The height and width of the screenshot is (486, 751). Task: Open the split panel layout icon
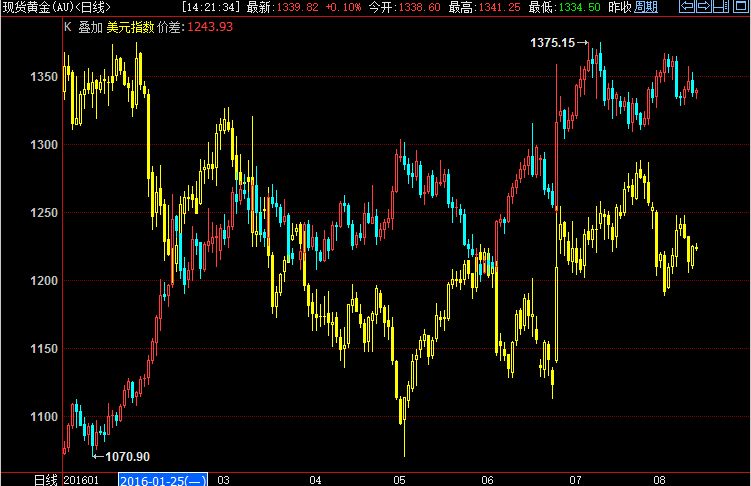[x=721, y=6]
